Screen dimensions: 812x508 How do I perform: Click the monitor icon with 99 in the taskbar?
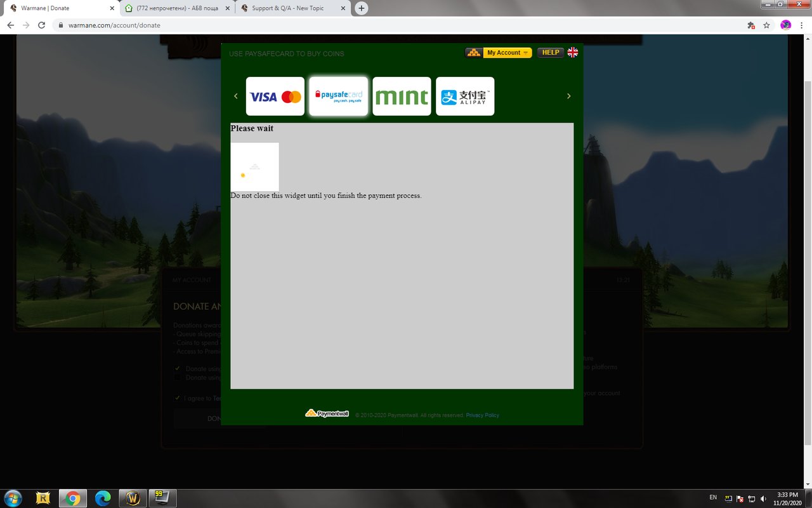pyautogui.click(x=162, y=498)
